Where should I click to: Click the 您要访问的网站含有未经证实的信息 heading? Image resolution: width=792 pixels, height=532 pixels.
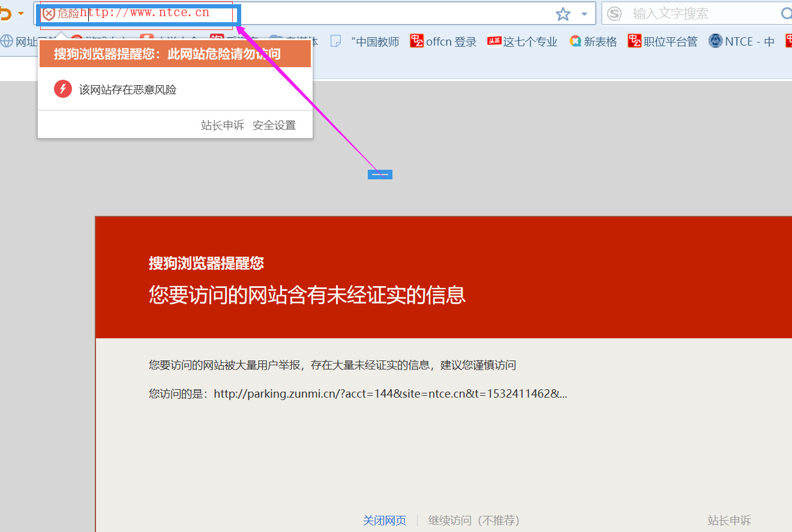pos(307,295)
